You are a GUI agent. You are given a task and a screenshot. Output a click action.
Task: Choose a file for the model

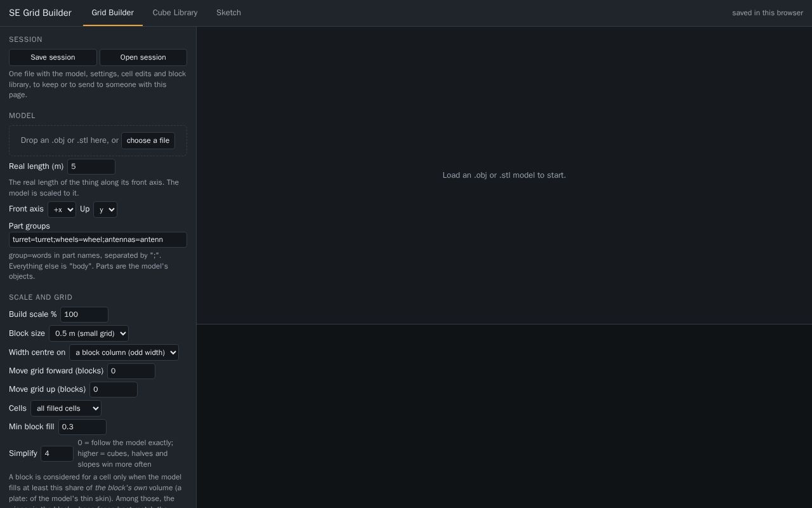click(x=148, y=140)
